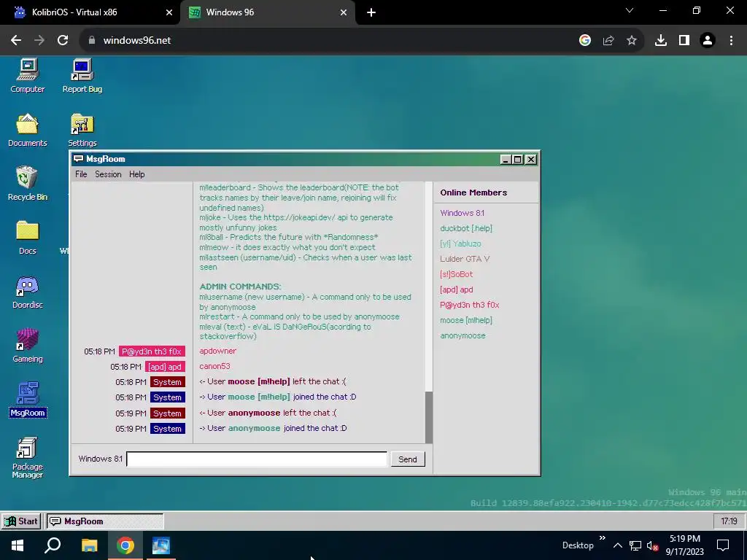Minimize the MsgRoom window
Viewport: 747px width, 560px height.
(506, 160)
